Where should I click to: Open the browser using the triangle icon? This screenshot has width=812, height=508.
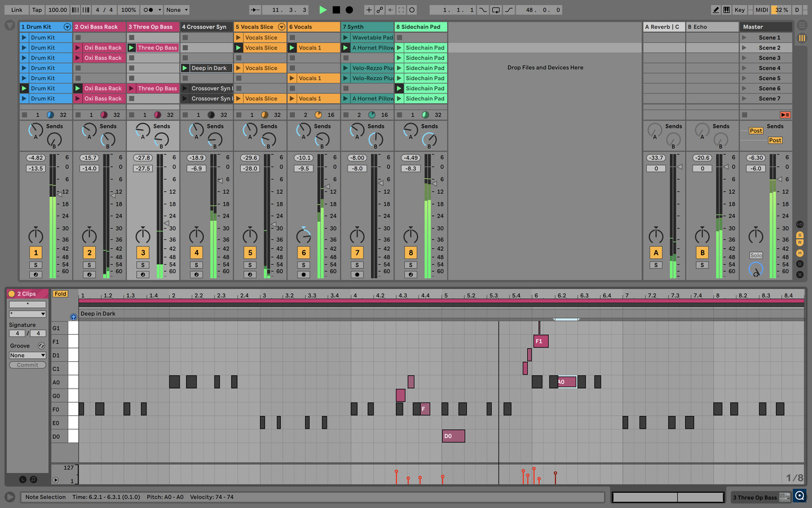click(x=10, y=26)
